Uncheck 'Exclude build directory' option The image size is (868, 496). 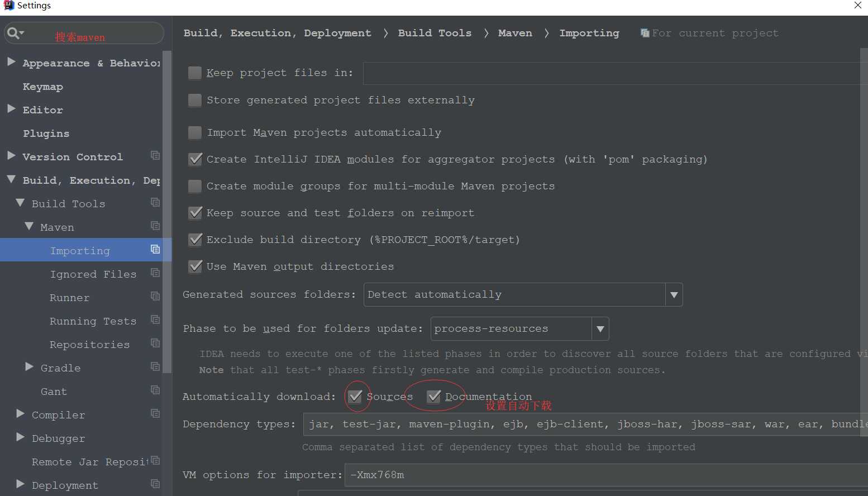click(x=195, y=240)
